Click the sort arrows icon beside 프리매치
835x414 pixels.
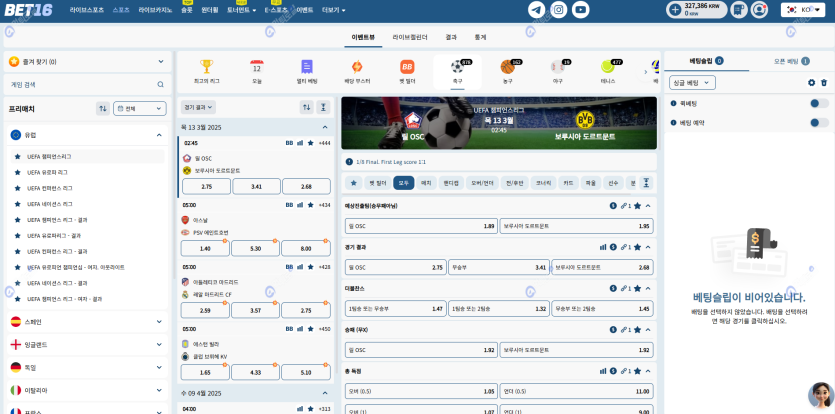point(103,109)
